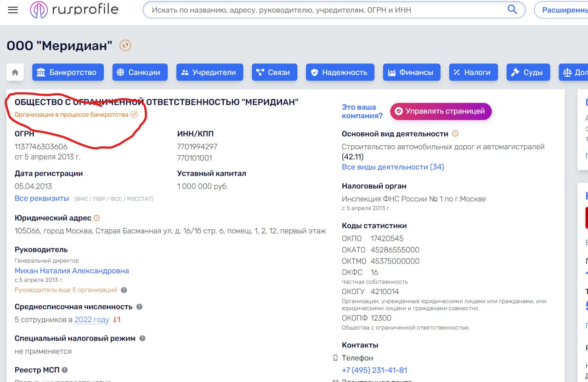Open the hamburger menu
Image resolution: width=588 pixels, height=382 pixels.
[x=13, y=10]
